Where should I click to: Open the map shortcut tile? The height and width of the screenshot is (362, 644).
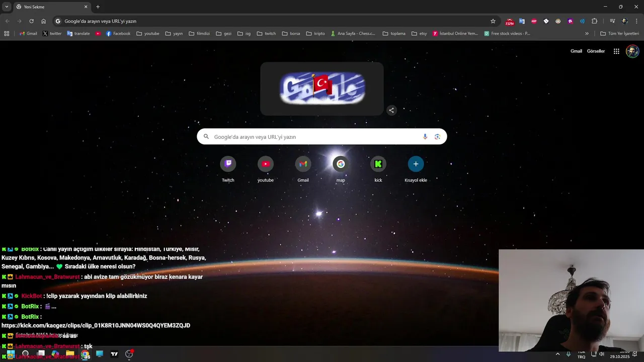click(x=341, y=169)
